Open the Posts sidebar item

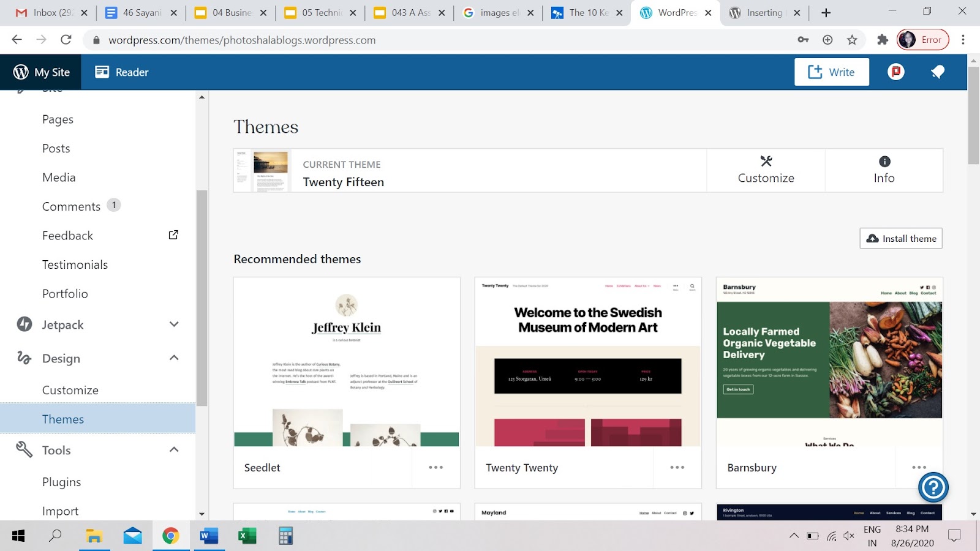(x=56, y=148)
